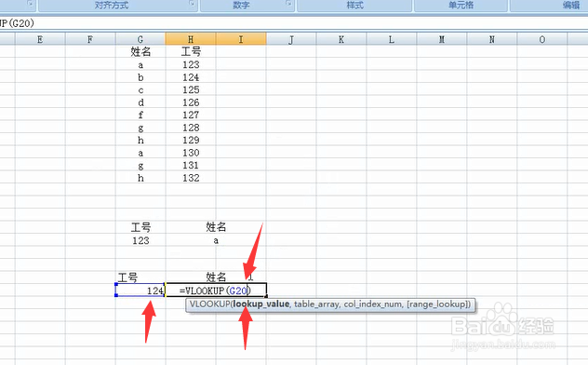Image resolution: width=588 pixels, height=365 pixels.
Task: Click the 样式 ribbon group label
Action: click(x=354, y=6)
